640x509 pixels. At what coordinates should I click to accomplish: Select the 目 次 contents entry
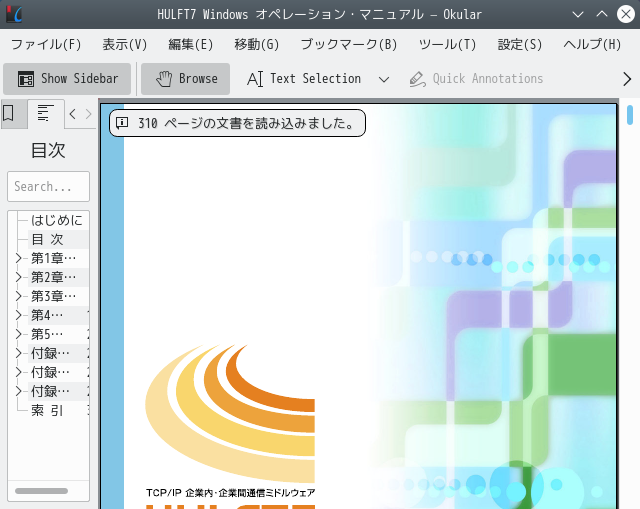(x=47, y=239)
